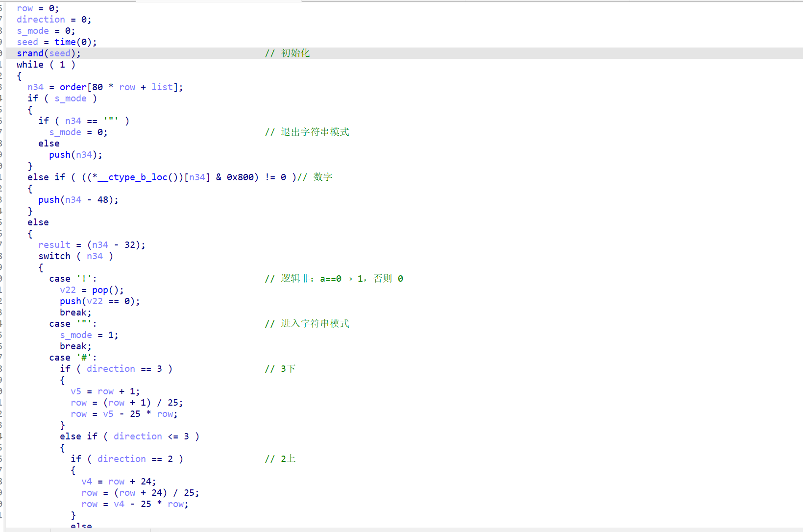Click the row variable on the first line
803x532 pixels.
coord(24,8)
